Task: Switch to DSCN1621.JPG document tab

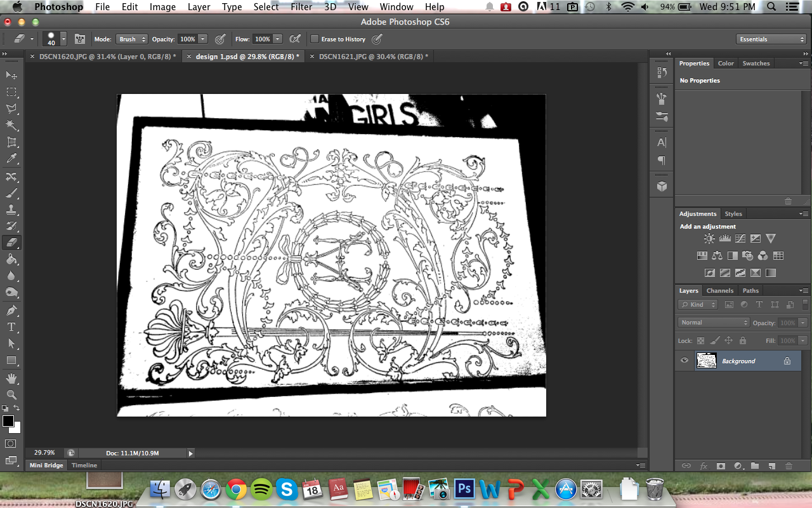Action: pos(373,57)
